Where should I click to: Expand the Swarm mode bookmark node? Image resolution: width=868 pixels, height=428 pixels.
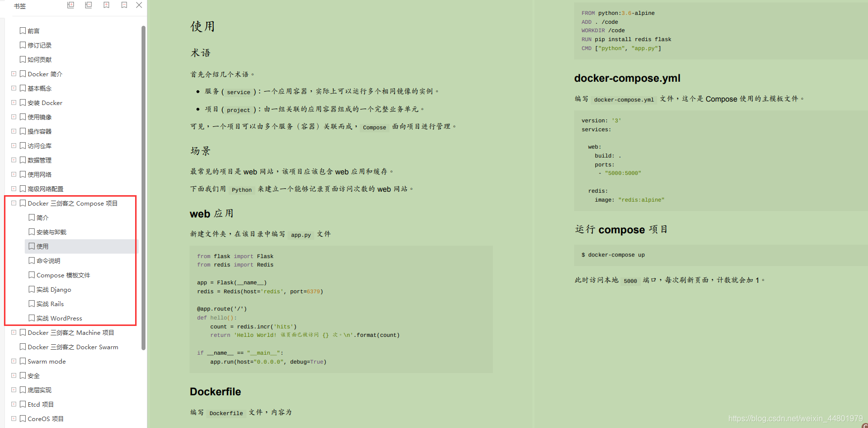(14, 361)
